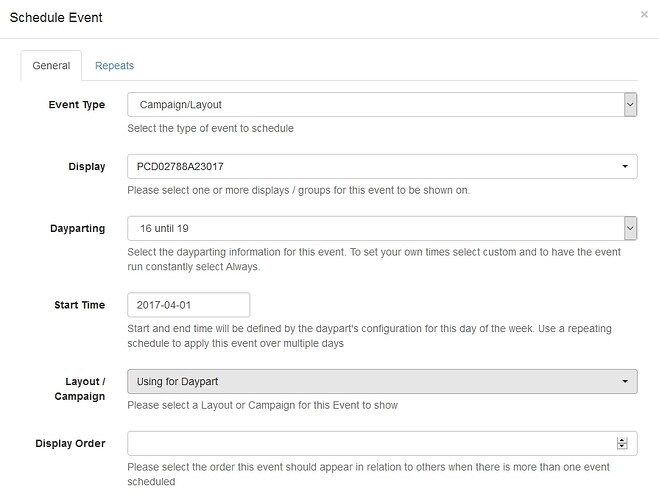Image resolution: width=659 pixels, height=500 pixels.
Task: Increase Display Order with up spinner
Action: (x=622, y=440)
